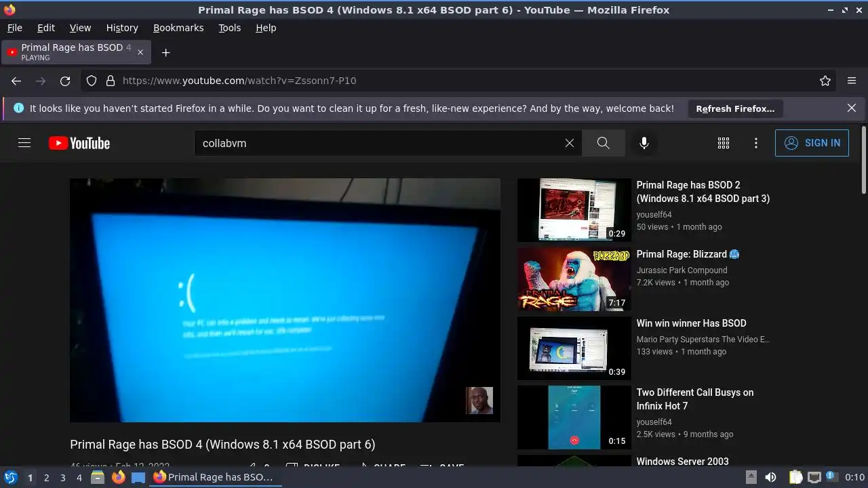Open the volume control tray icon
The height and width of the screenshot is (488, 868).
click(771, 477)
